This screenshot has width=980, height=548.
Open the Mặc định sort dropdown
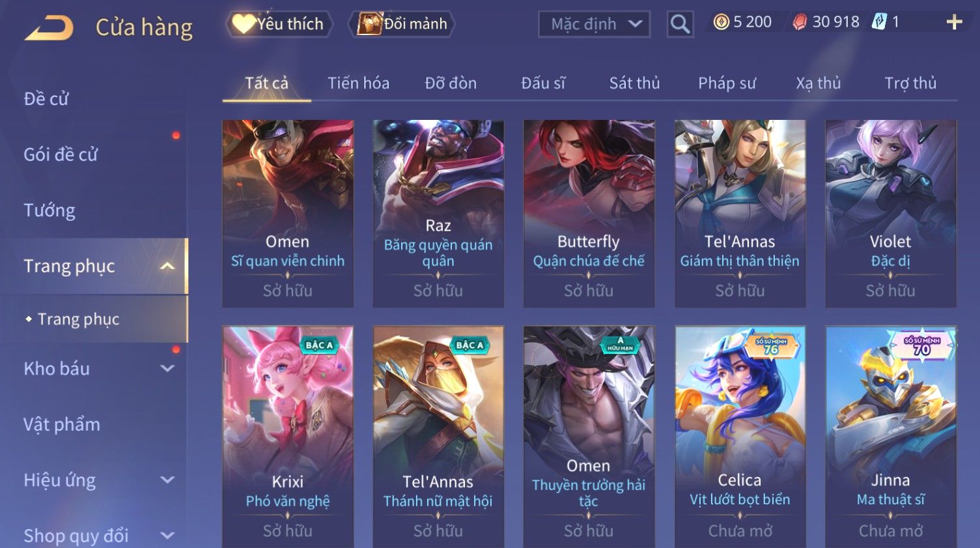point(594,24)
